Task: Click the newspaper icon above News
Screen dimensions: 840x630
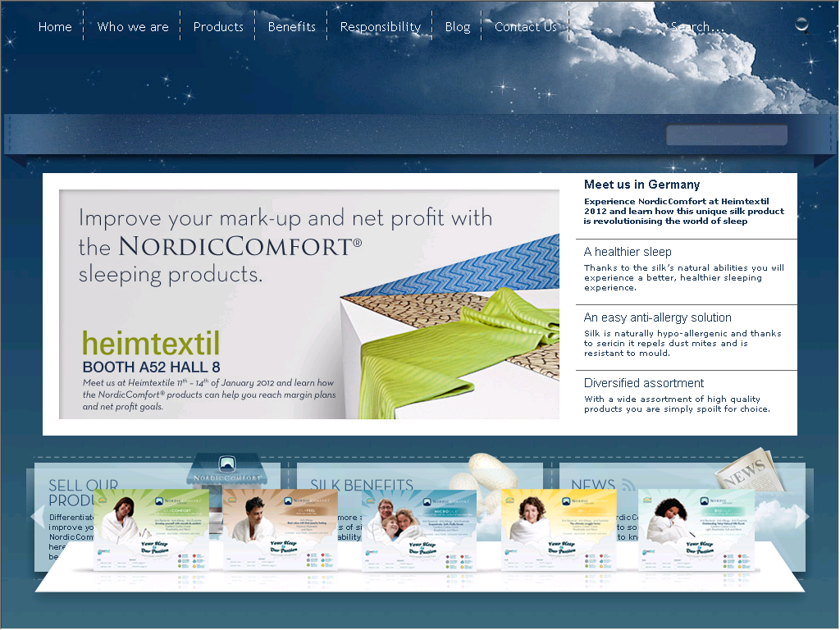Action: 746,468
